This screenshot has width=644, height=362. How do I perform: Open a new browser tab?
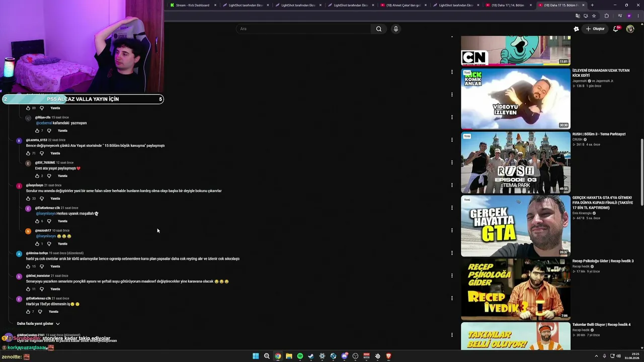pyautogui.click(x=592, y=5)
